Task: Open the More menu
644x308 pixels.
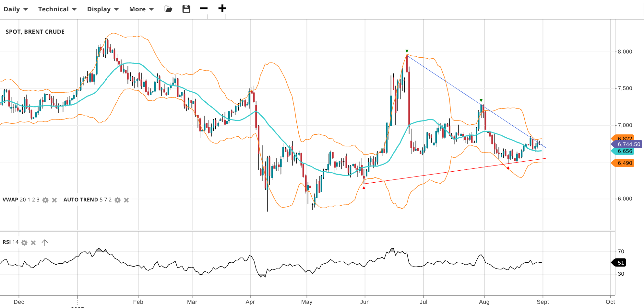Action: [x=141, y=9]
